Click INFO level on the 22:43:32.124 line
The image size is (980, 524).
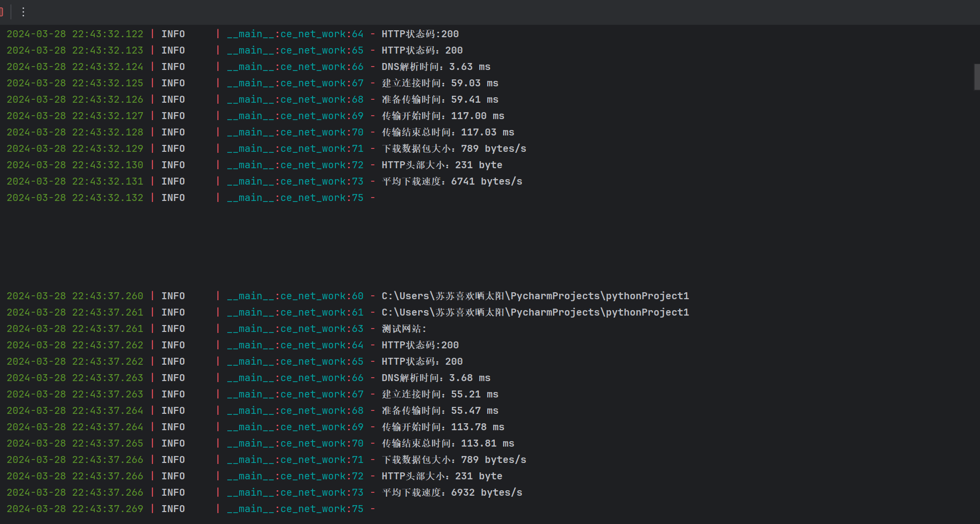(173, 67)
